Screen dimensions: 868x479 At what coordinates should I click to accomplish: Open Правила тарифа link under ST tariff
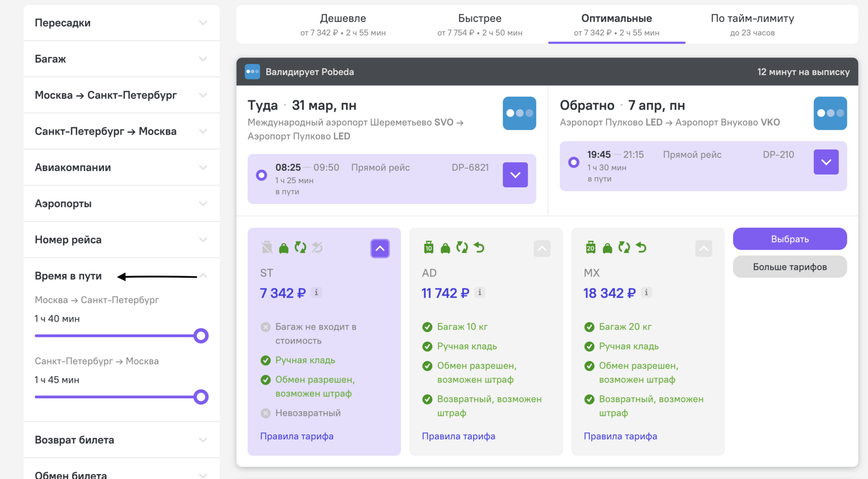click(297, 436)
